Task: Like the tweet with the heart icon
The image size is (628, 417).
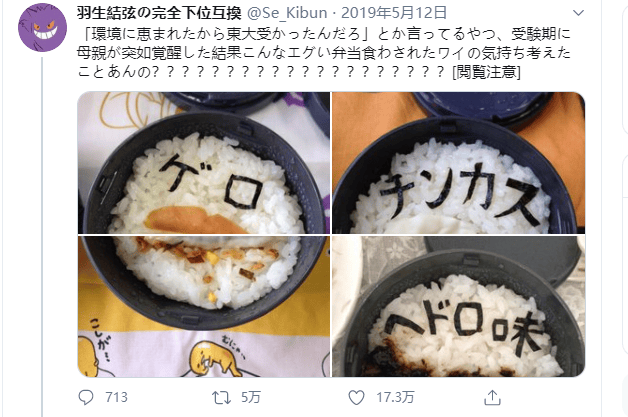Action: [356, 397]
